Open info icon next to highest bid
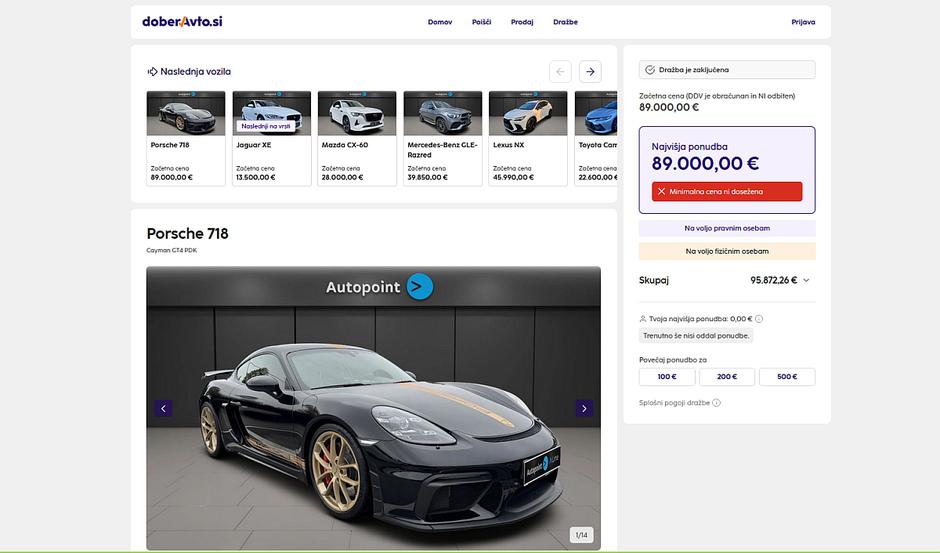This screenshot has height=553, width=940. [x=759, y=319]
